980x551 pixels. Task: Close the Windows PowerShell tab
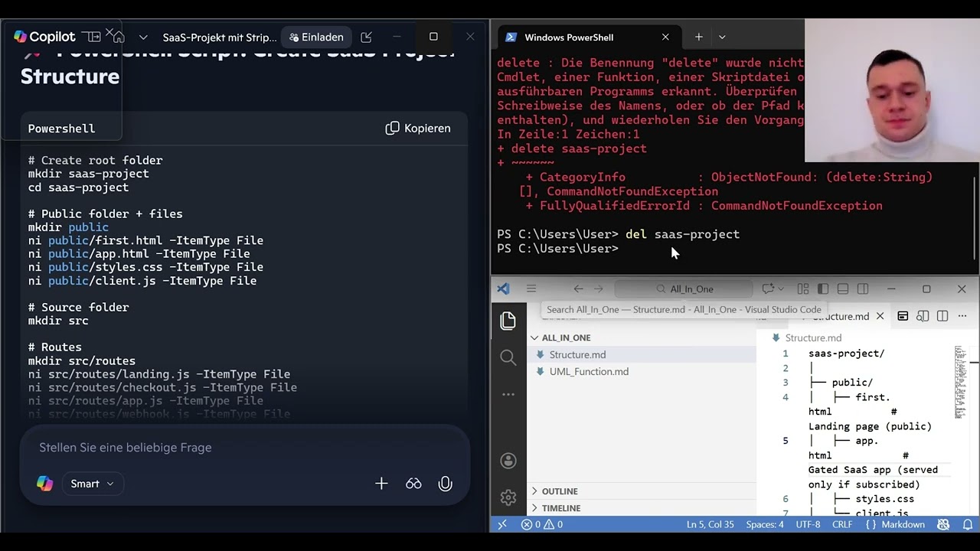(x=665, y=37)
